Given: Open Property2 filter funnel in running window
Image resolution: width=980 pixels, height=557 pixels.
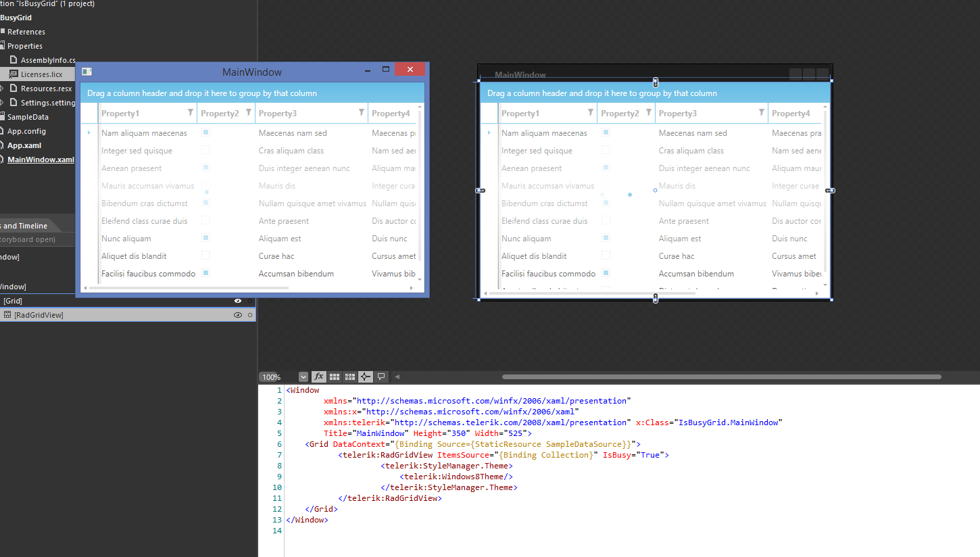Looking at the screenshot, I should [249, 113].
